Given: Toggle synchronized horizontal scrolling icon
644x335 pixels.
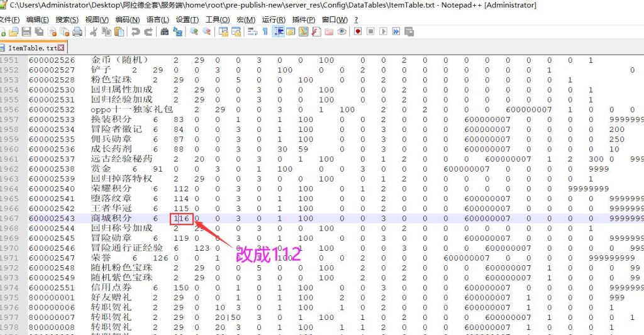Looking at the screenshot, I should (x=236, y=31).
